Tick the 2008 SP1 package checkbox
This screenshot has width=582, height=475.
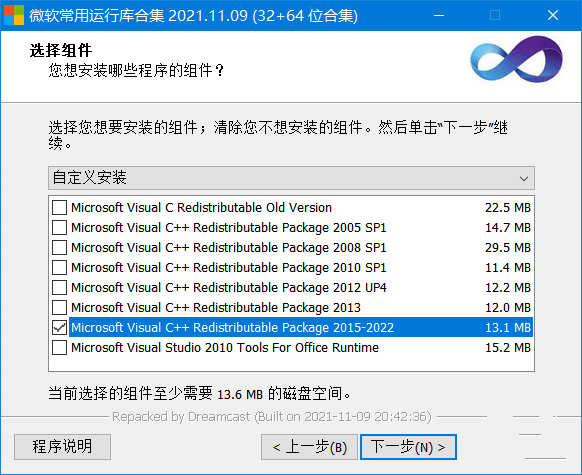(59, 248)
